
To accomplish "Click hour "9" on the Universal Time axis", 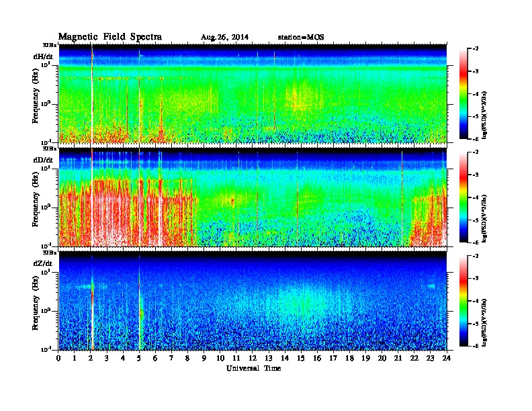I will [204, 358].
